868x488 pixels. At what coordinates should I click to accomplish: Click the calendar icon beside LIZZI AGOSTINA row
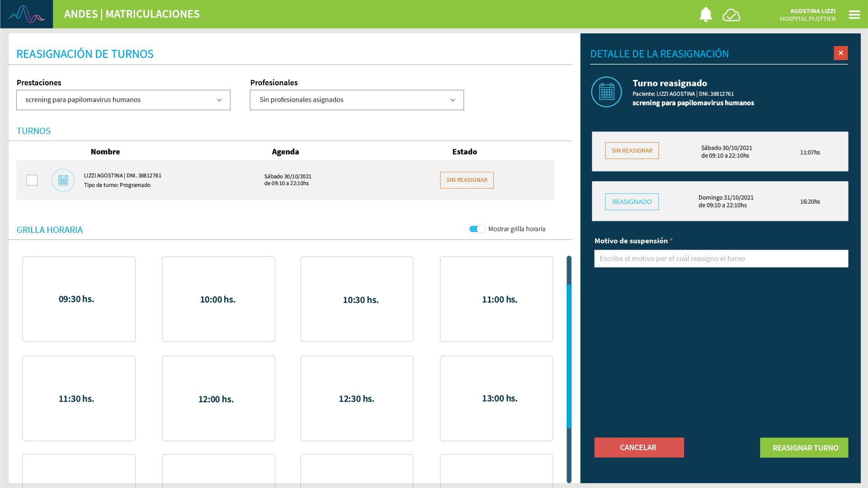(63, 180)
